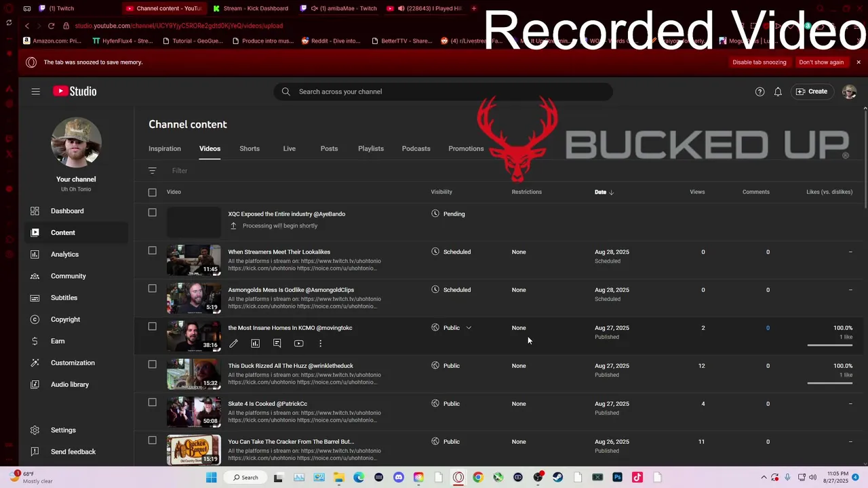Click the filter icon beside Filter
The width and height of the screenshot is (868, 488).
(152, 171)
